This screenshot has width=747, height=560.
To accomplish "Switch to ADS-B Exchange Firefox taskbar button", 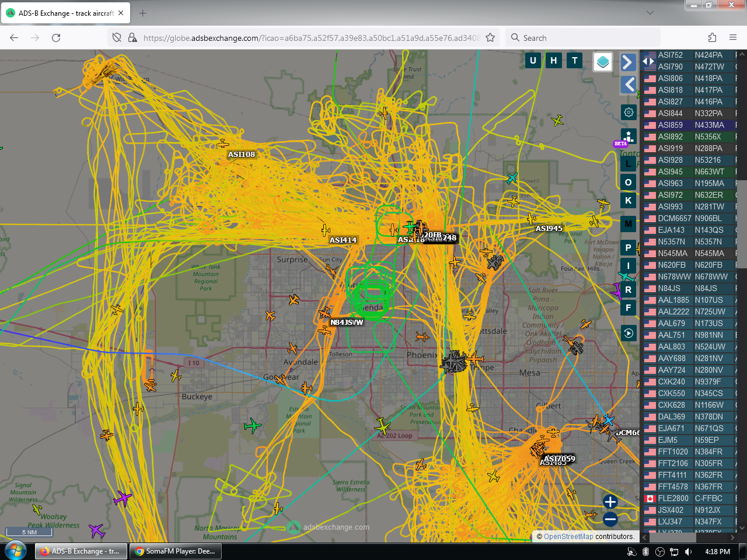I will pos(81,551).
